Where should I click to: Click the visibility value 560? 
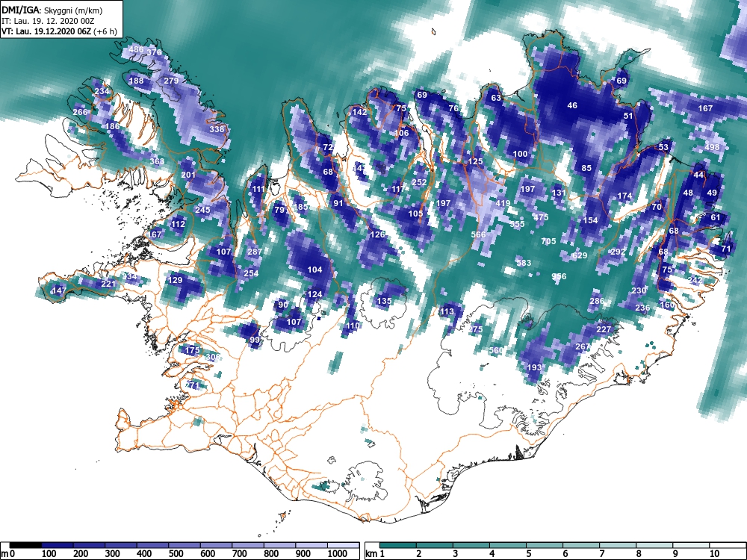[496, 350]
